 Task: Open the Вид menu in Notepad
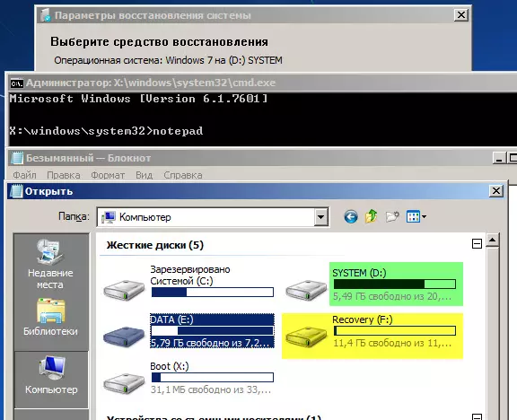pyautogui.click(x=145, y=175)
